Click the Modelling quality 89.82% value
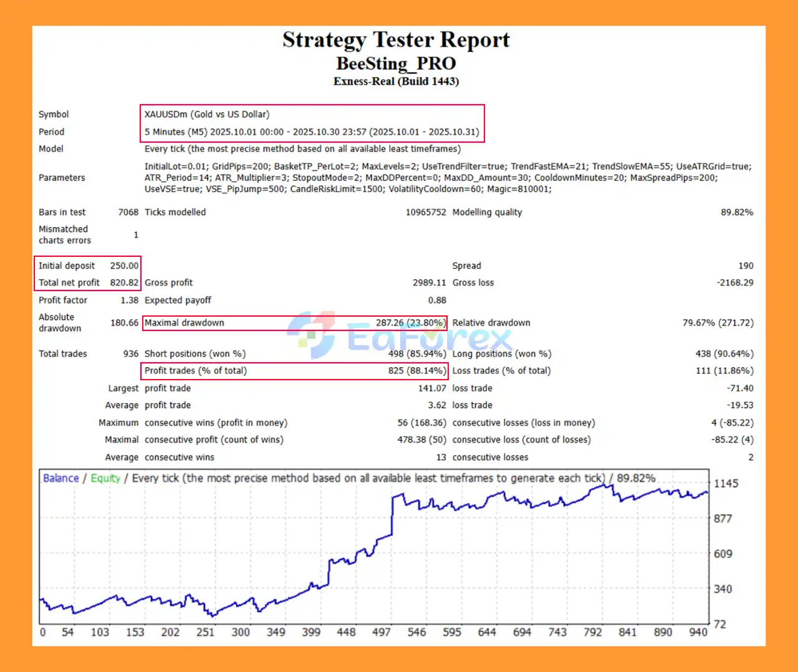798x672 pixels. pyautogui.click(x=737, y=212)
